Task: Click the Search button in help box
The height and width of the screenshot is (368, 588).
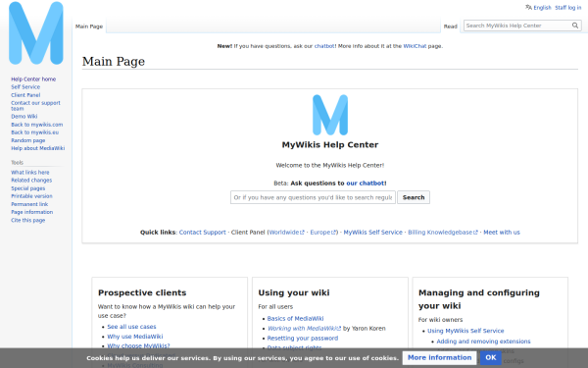Action: [414, 197]
